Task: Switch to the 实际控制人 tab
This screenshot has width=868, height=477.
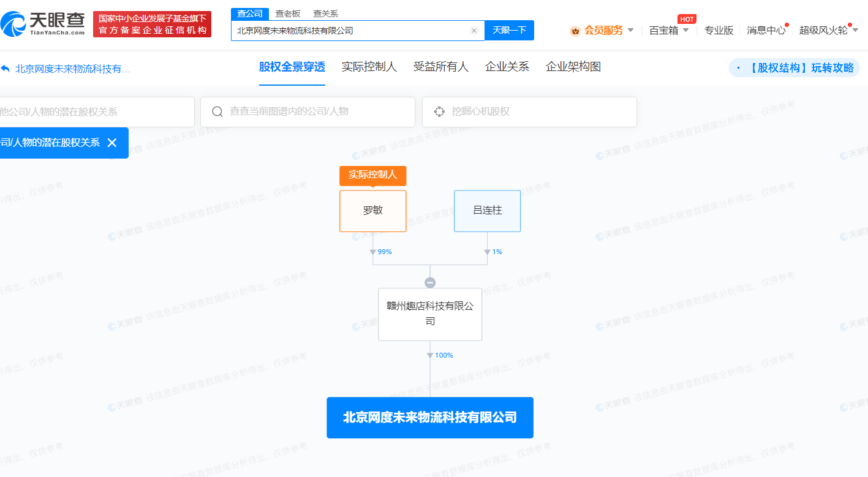Action: tap(369, 67)
